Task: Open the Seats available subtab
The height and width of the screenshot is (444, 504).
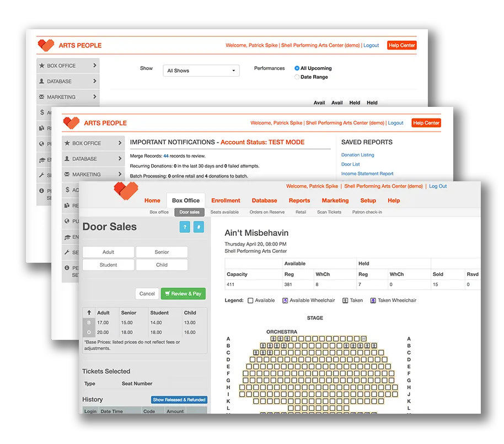Action: click(224, 212)
